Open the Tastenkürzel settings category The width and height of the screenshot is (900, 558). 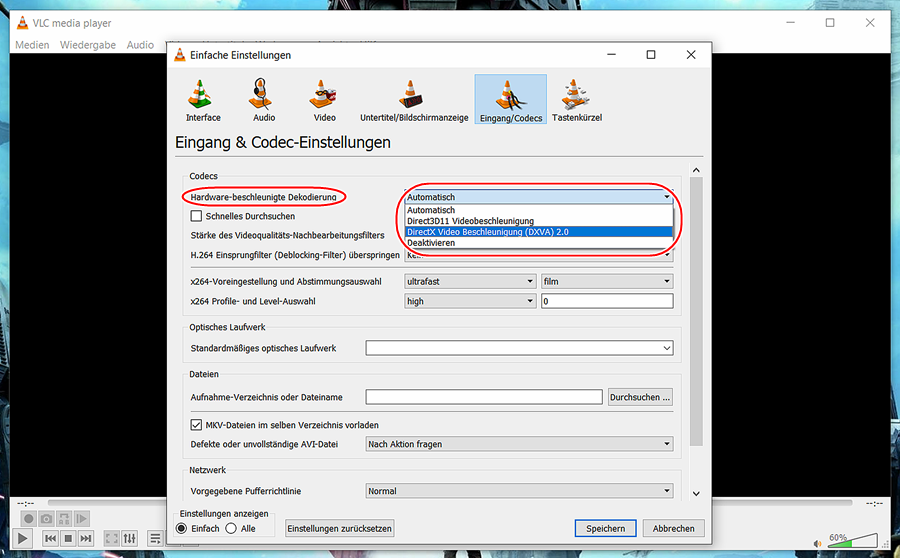pyautogui.click(x=576, y=100)
